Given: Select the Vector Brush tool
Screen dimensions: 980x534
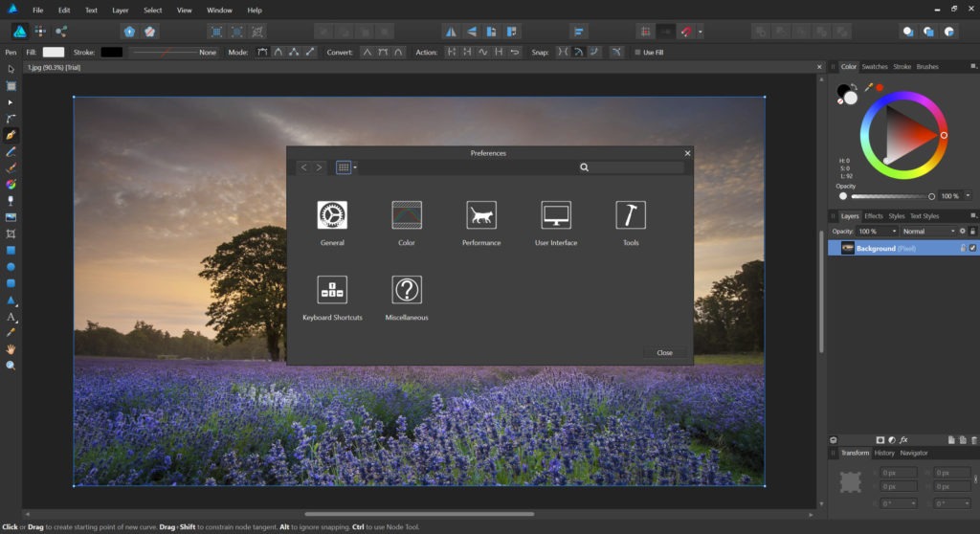Looking at the screenshot, I should click(11, 168).
